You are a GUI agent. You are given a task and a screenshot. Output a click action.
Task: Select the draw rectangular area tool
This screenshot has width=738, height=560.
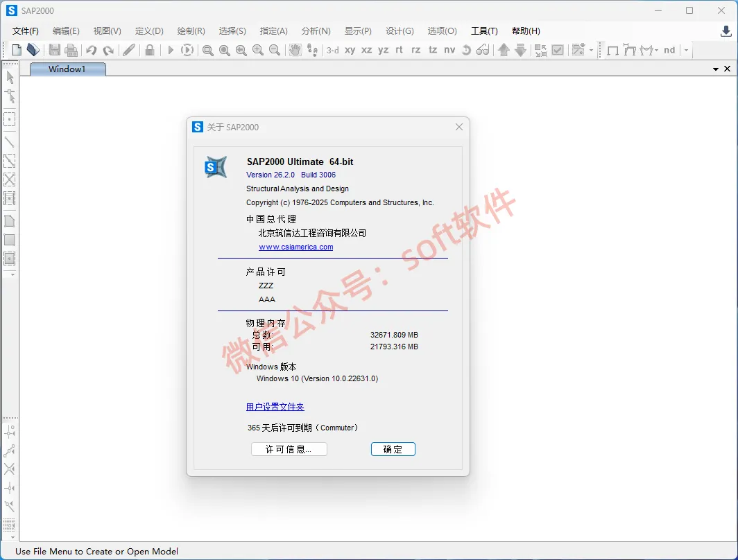point(10,240)
